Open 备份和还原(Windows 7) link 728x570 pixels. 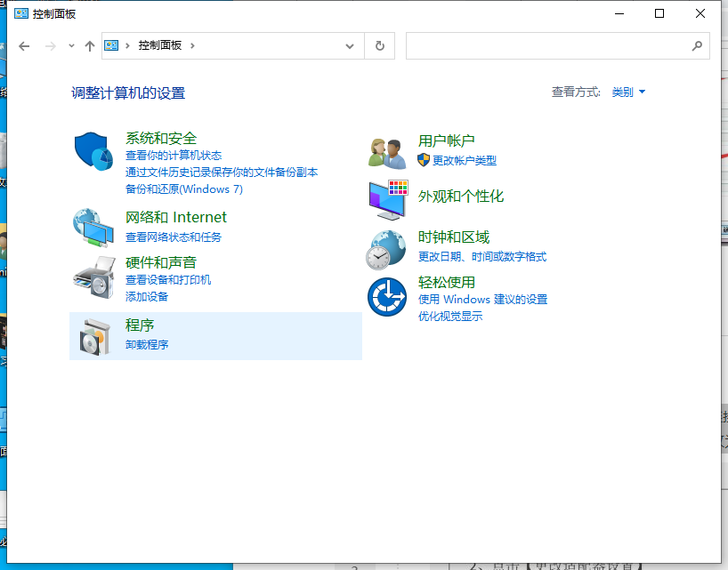click(x=184, y=189)
